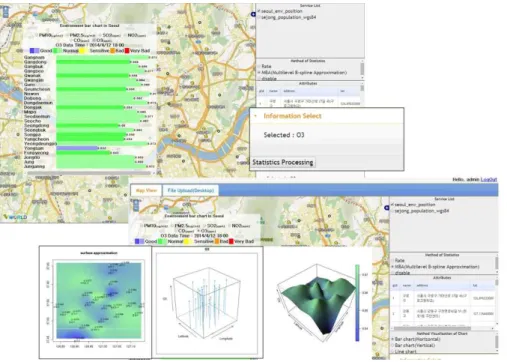
Task: Click the Geumcheon district label
Action: click(x=37, y=89)
